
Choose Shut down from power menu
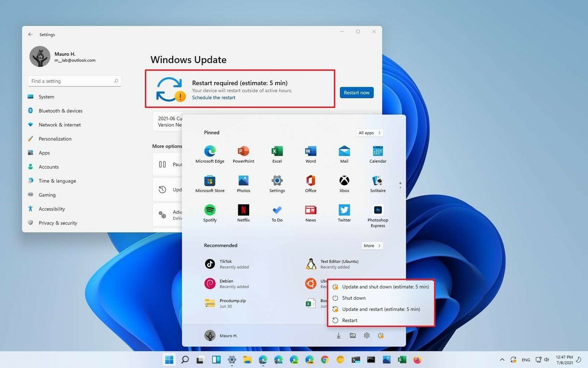click(x=354, y=298)
